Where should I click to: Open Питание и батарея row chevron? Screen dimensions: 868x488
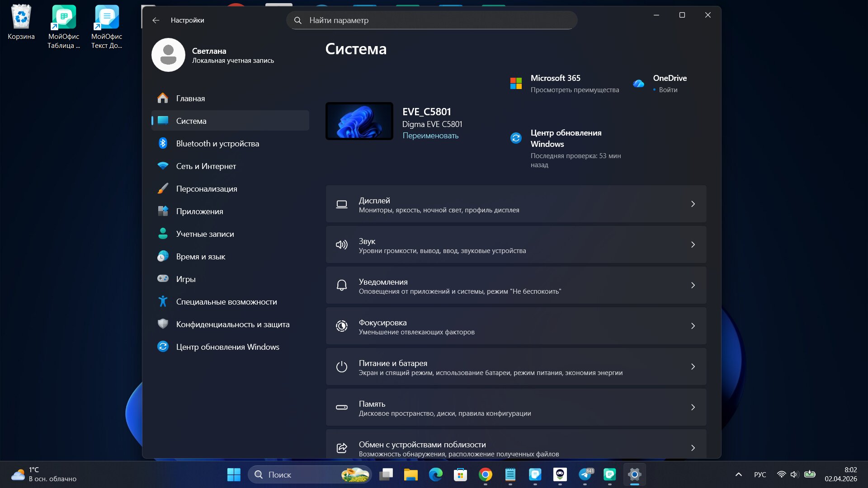click(x=693, y=367)
